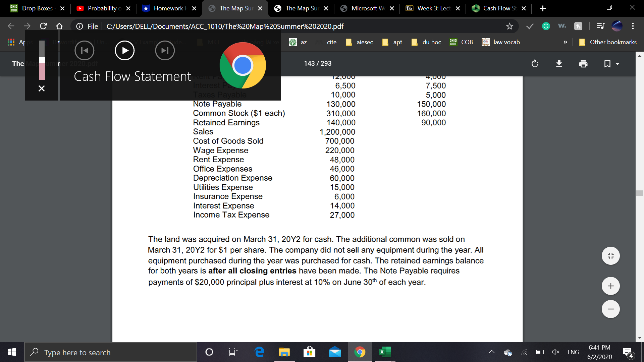The width and height of the screenshot is (644, 362).
Task: Open the Grammarly extension icon
Action: (x=546, y=26)
